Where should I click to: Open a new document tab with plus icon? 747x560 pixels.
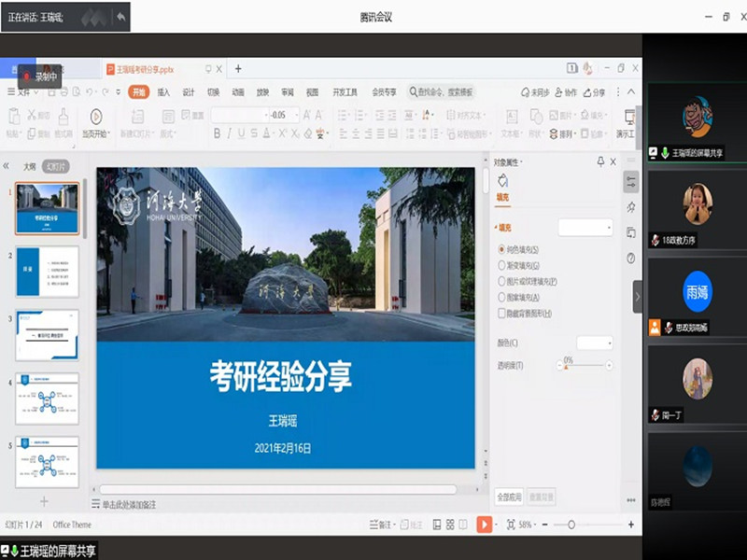coord(238,69)
